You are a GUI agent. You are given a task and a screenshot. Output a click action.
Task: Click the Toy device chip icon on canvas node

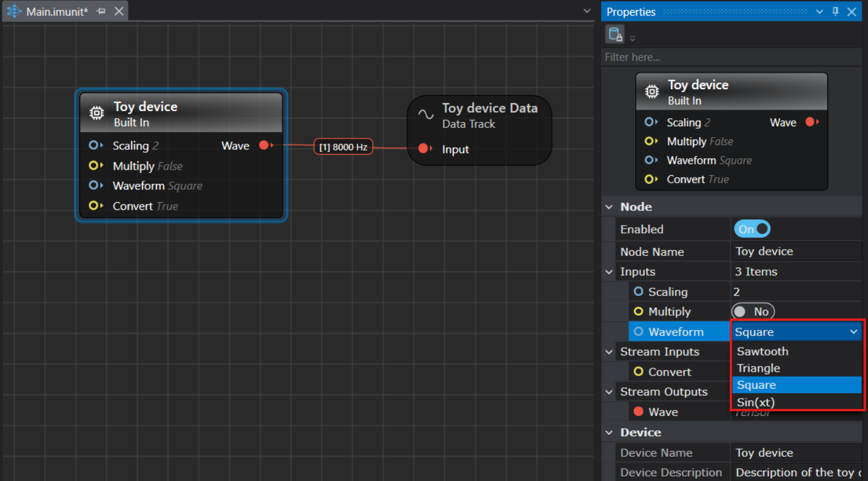96,113
